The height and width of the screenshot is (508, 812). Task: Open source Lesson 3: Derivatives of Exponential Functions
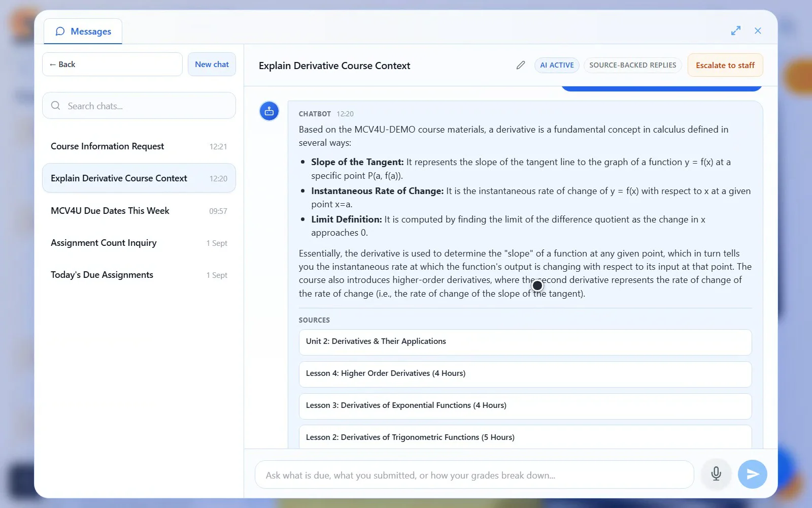(x=525, y=406)
